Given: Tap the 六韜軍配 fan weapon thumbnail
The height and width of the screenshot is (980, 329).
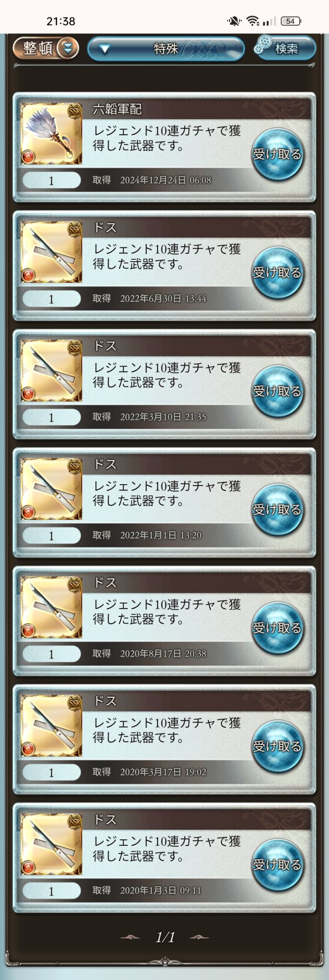Looking at the screenshot, I should [x=51, y=134].
